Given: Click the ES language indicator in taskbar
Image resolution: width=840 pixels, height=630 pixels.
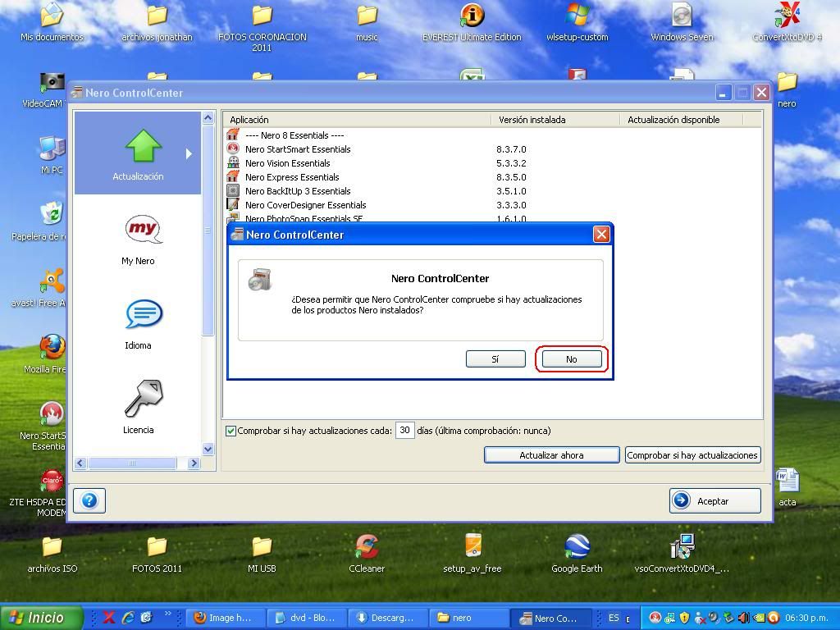Looking at the screenshot, I should pos(614,618).
